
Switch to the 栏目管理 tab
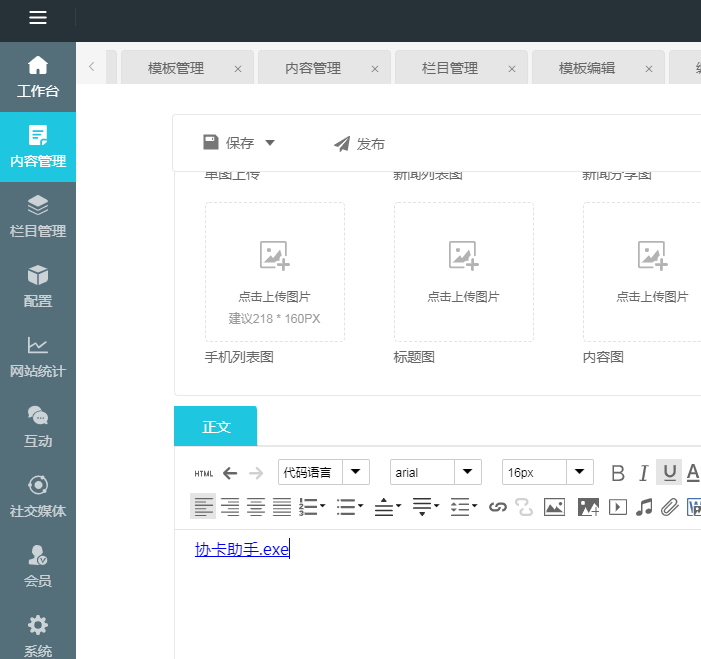click(450, 69)
